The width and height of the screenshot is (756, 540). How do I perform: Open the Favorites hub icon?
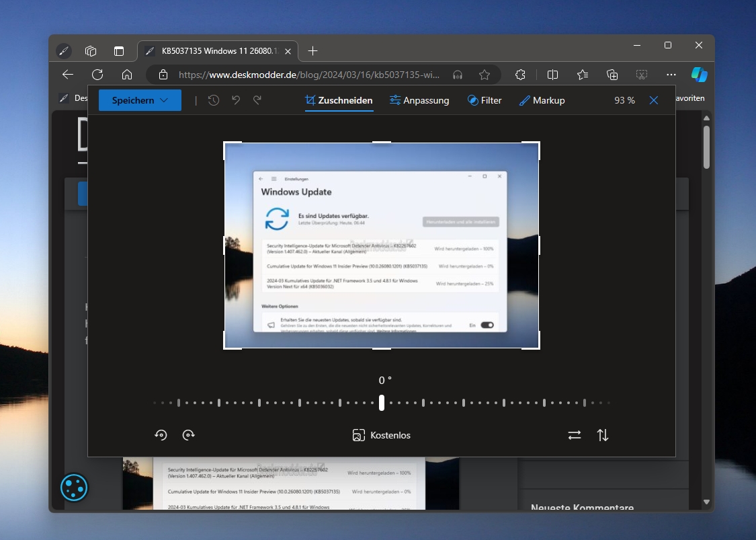pyautogui.click(x=583, y=75)
